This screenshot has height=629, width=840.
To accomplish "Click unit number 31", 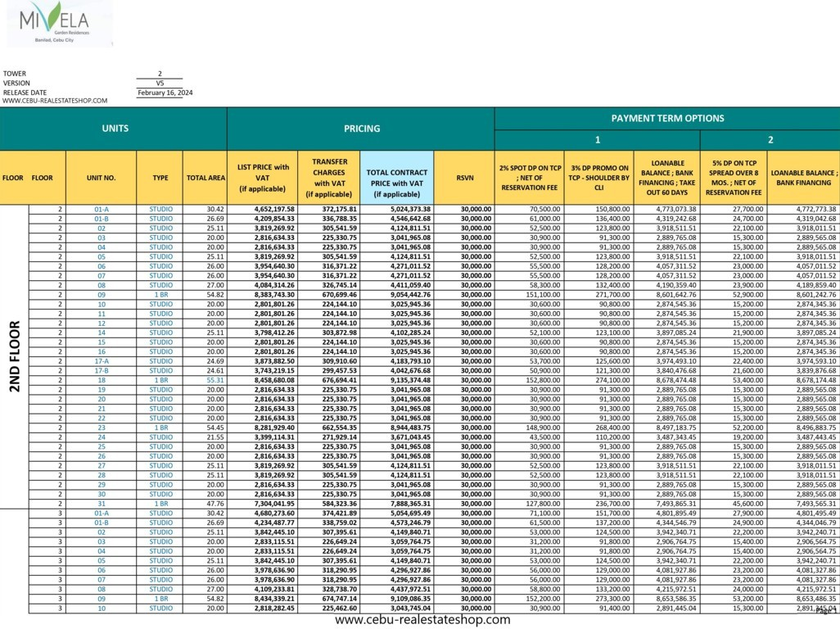I will (x=102, y=505).
